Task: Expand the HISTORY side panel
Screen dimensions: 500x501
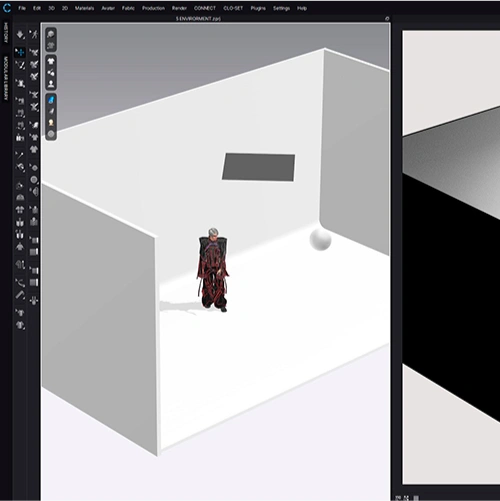Action: pyautogui.click(x=6, y=33)
